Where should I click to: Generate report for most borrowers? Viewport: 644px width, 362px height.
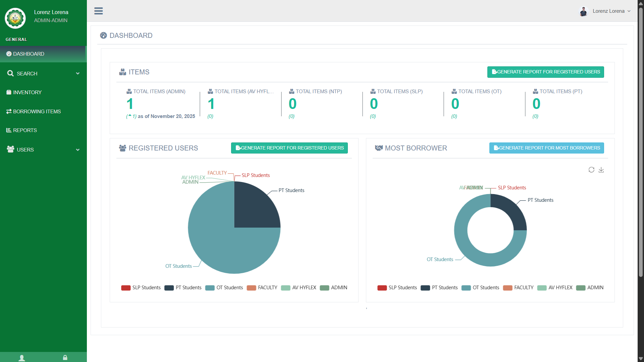546,148
